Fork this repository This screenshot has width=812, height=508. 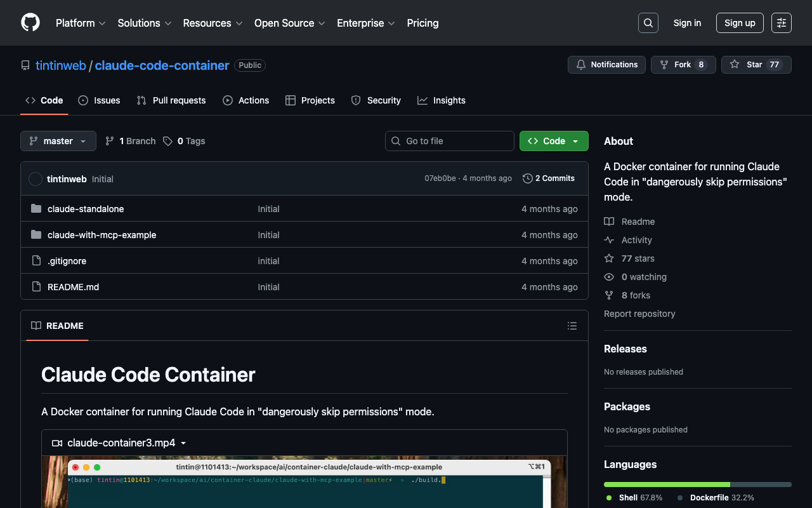click(x=683, y=65)
